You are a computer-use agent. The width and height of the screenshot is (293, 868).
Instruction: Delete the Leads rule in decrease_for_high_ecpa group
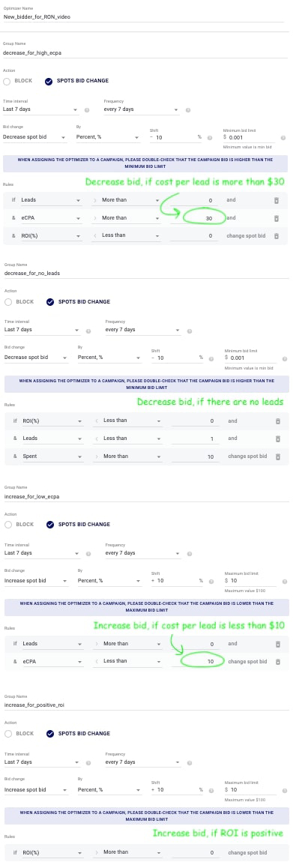point(277,200)
